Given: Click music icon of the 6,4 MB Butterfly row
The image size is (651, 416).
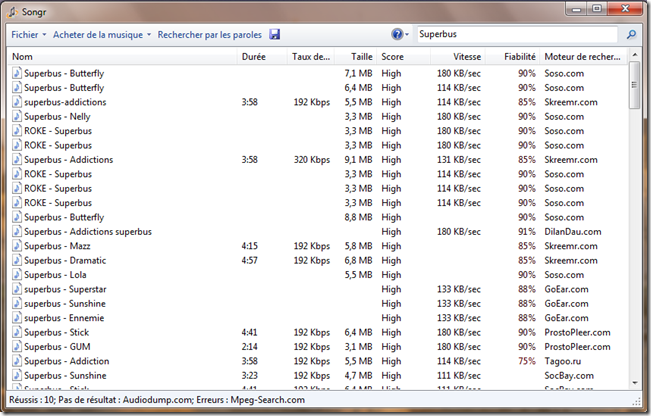Looking at the screenshot, I should pyautogui.click(x=17, y=88).
